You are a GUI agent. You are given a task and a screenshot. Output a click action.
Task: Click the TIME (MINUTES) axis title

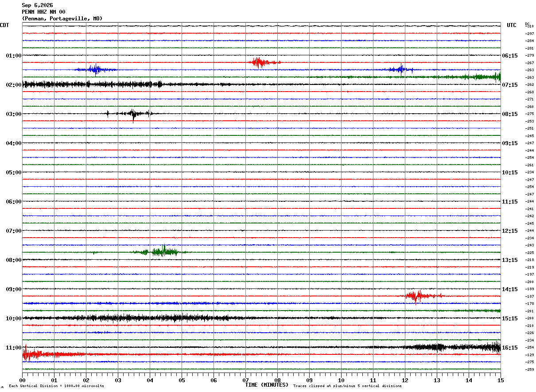(x=267, y=385)
